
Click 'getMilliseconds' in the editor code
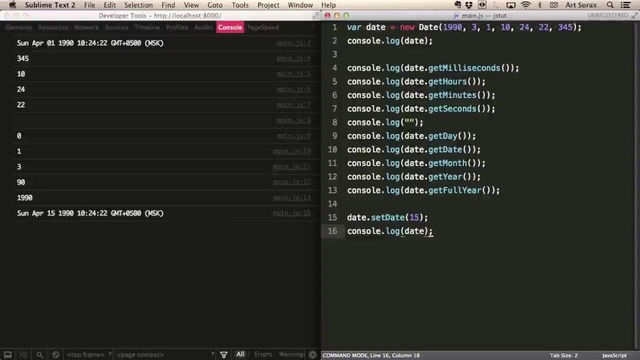464,68
